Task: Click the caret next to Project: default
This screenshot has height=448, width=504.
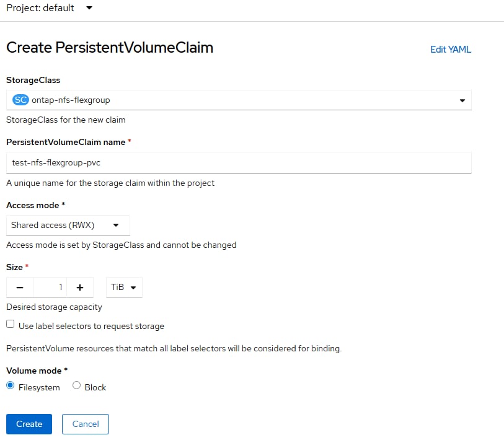Action: pyautogui.click(x=89, y=8)
